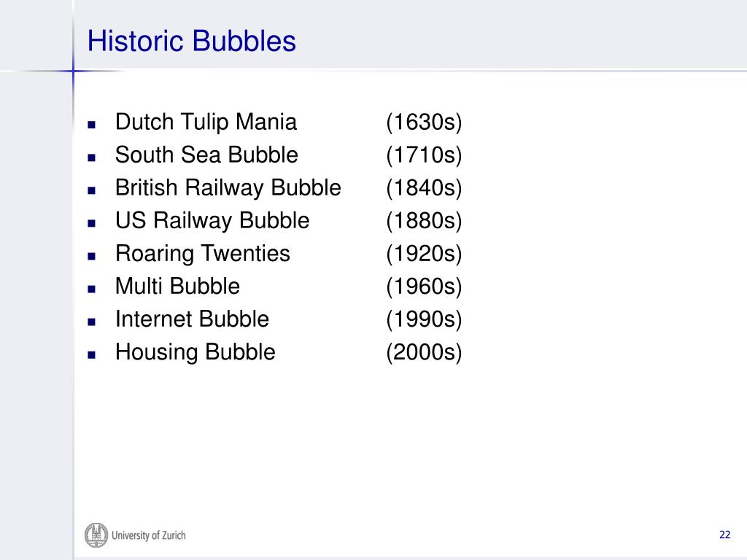The image size is (747, 560).
Task: Click the bullet before Roaring Twenties
Action: pyautogui.click(x=91, y=256)
